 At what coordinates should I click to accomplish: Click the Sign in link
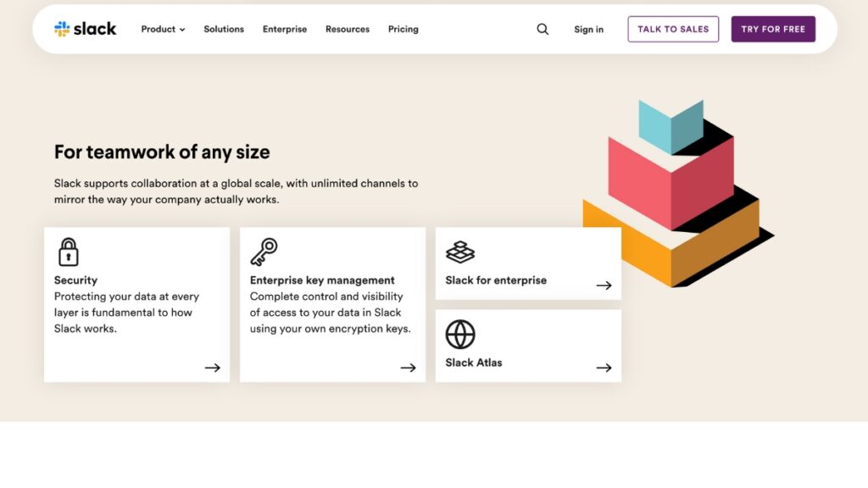point(588,30)
